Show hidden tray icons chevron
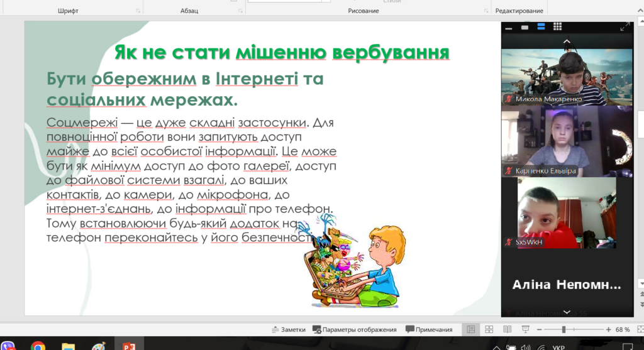The height and width of the screenshot is (350, 644). (x=497, y=347)
